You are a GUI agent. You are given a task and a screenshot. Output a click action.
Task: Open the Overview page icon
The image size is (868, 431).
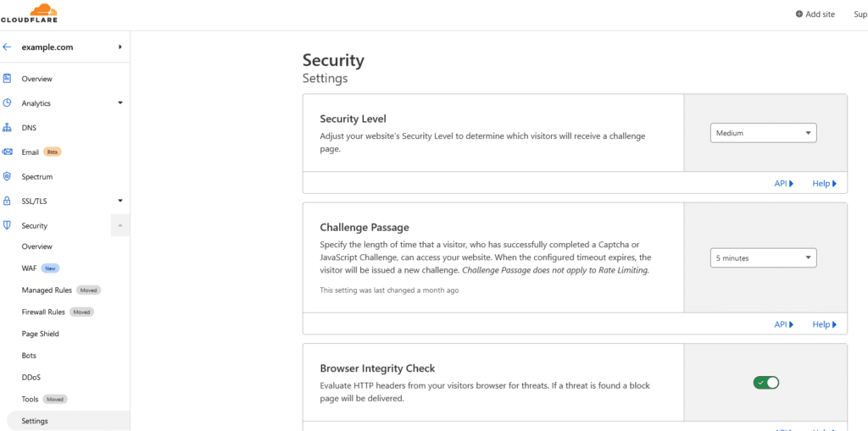7,79
